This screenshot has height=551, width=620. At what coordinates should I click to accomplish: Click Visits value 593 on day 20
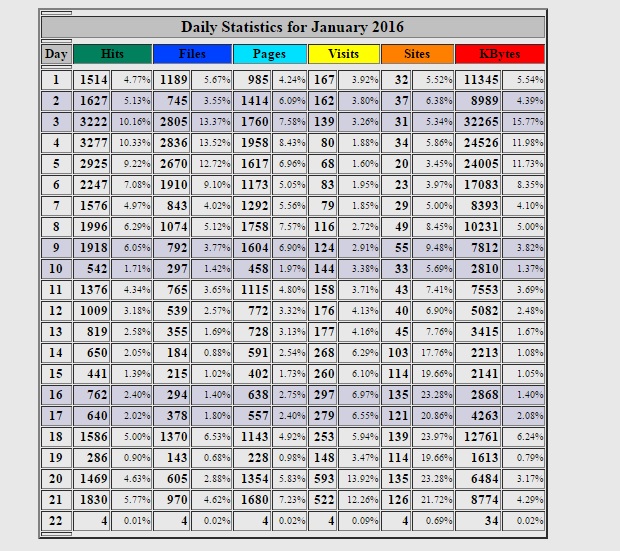[x=322, y=478]
